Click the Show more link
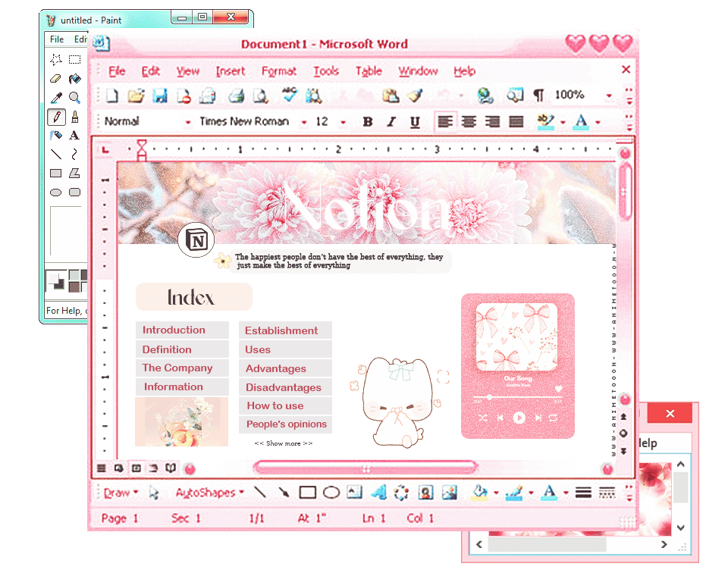Screen dimensions: 728x576 [x=283, y=443]
